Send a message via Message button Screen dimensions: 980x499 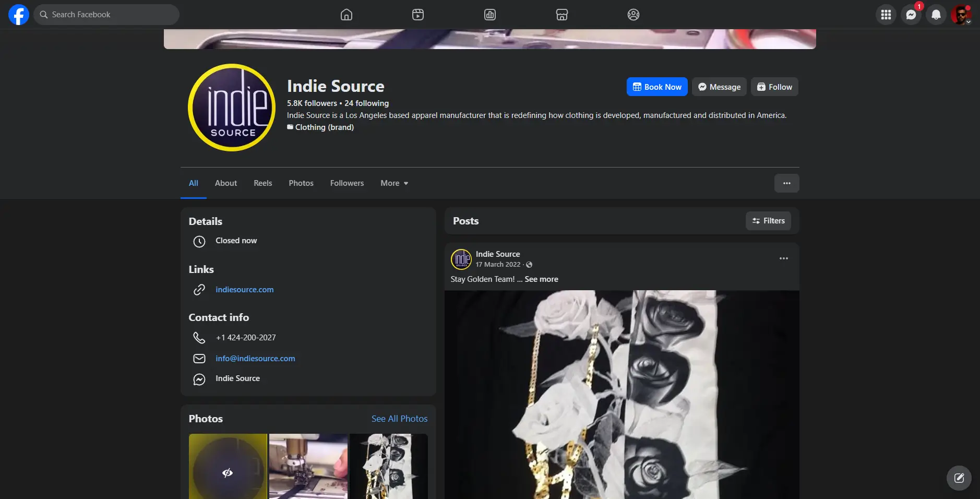[x=719, y=87]
